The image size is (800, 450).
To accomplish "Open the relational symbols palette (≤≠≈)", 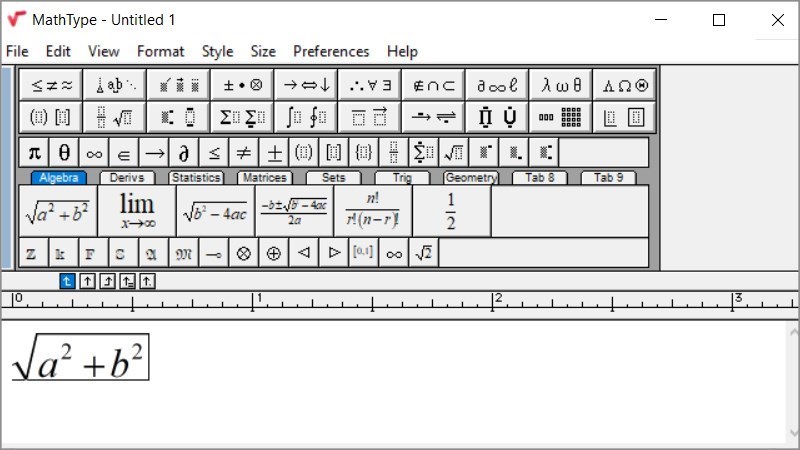I will pos(51,85).
